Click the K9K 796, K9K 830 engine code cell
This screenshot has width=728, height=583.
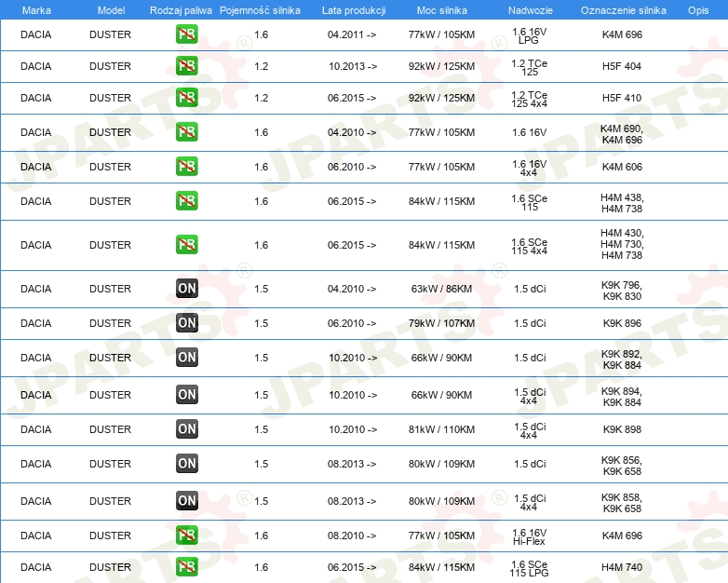[622, 290]
